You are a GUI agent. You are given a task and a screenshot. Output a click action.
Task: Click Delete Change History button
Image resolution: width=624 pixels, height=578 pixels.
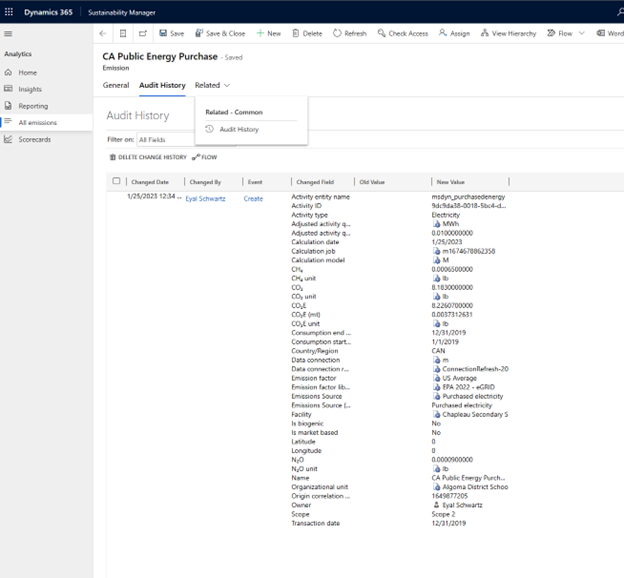pos(148,157)
